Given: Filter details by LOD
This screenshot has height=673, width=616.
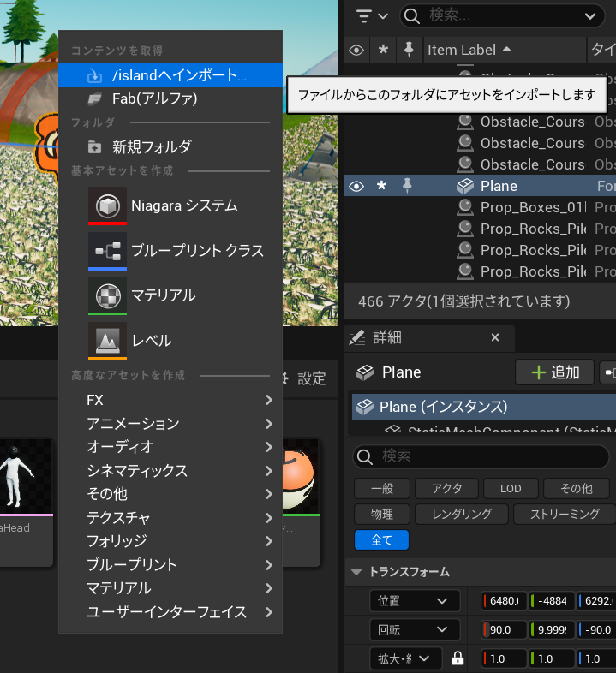Looking at the screenshot, I should 511,488.
